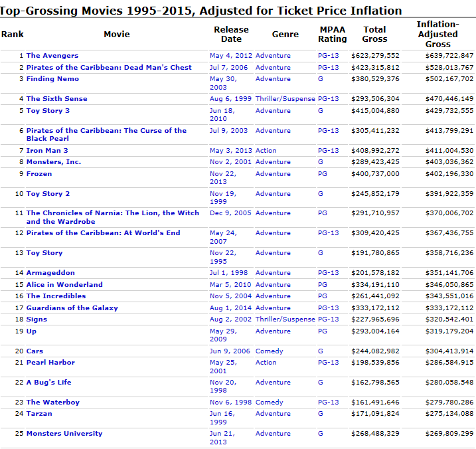The width and height of the screenshot is (476, 449).
Task: Click the Genre column header
Action: tap(285, 34)
